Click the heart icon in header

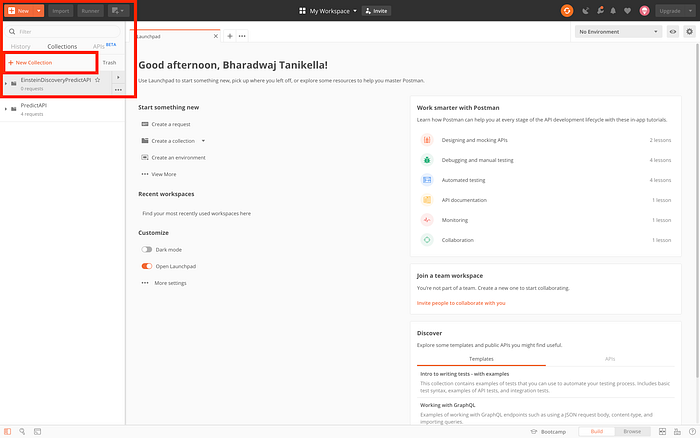coord(627,11)
